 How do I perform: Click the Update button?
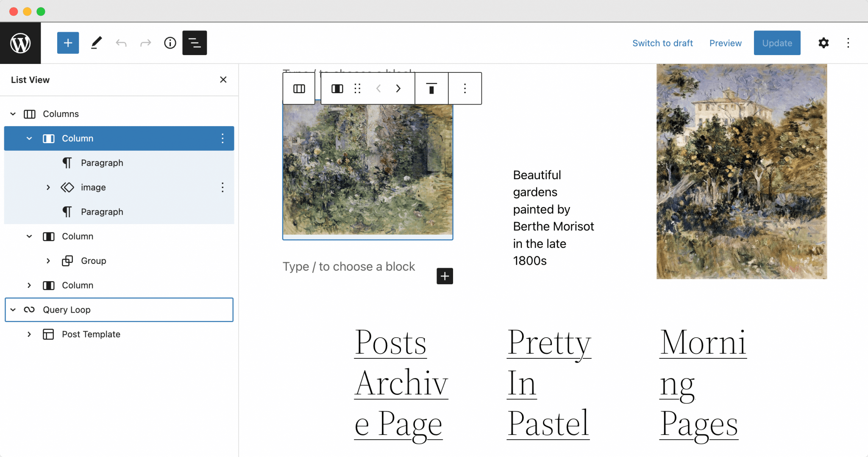coord(777,43)
